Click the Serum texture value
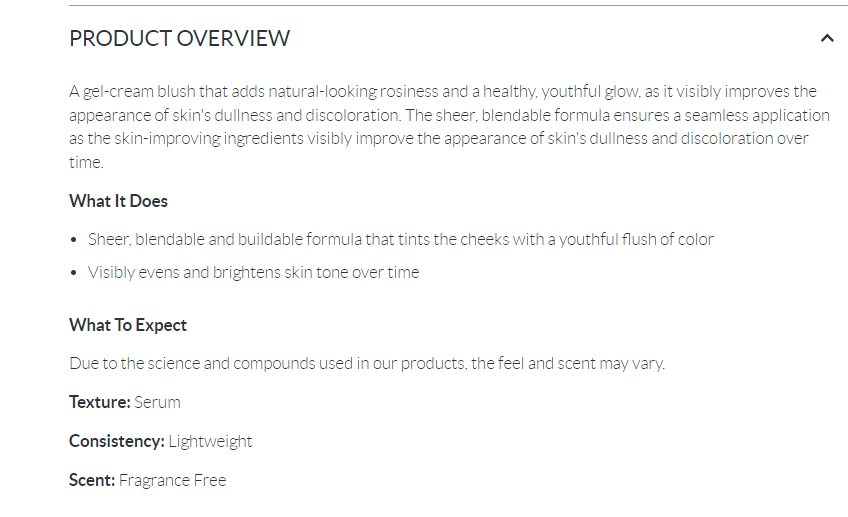The height and width of the screenshot is (517, 848). [x=158, y=402]
